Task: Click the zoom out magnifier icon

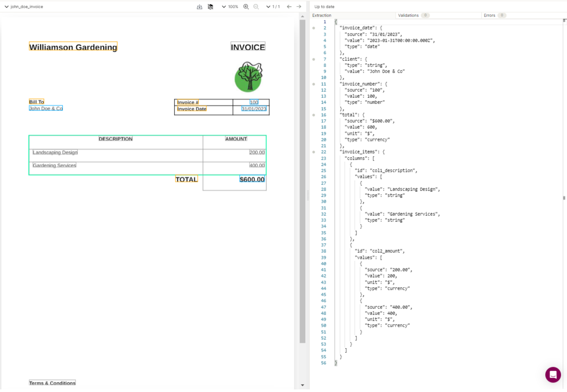Action: (x=256, y=7)
